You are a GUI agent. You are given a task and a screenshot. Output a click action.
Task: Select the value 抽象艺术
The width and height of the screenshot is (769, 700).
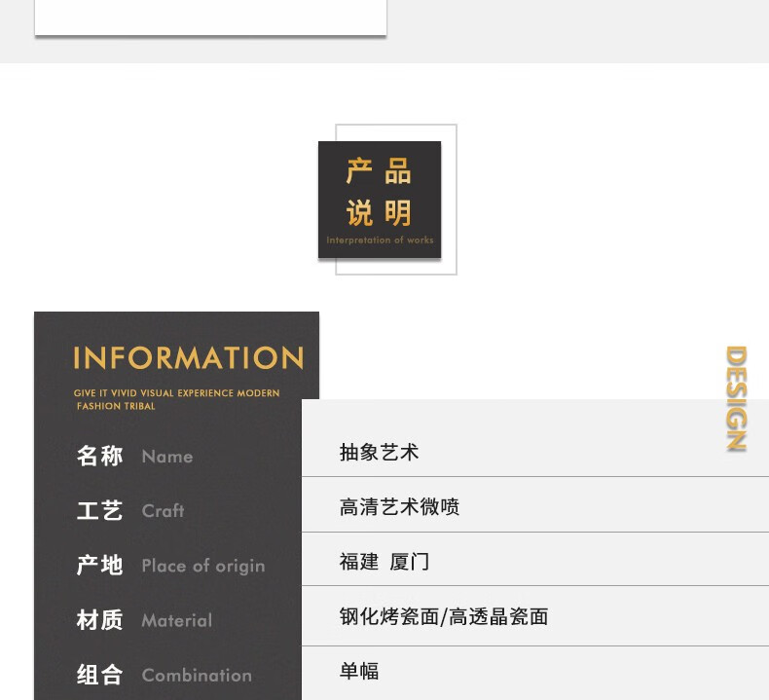[379, 452]
